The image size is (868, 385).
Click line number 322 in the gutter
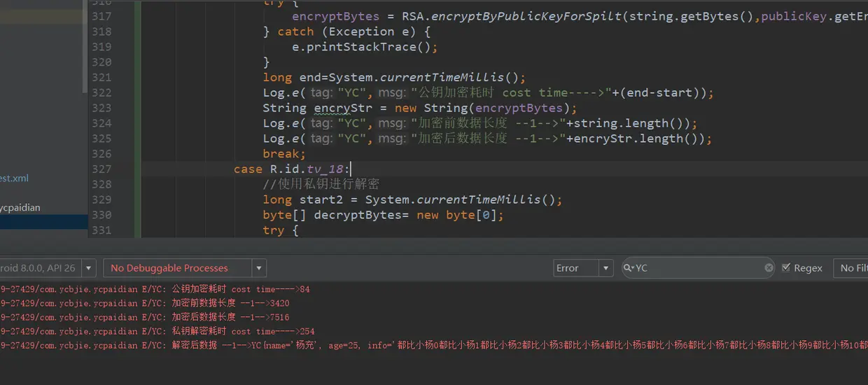101,92
